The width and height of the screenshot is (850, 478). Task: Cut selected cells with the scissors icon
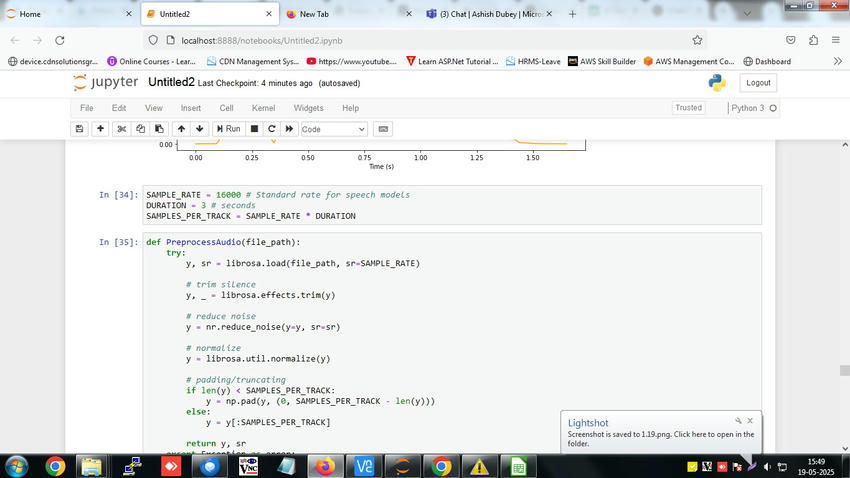[x=121, y=129]
